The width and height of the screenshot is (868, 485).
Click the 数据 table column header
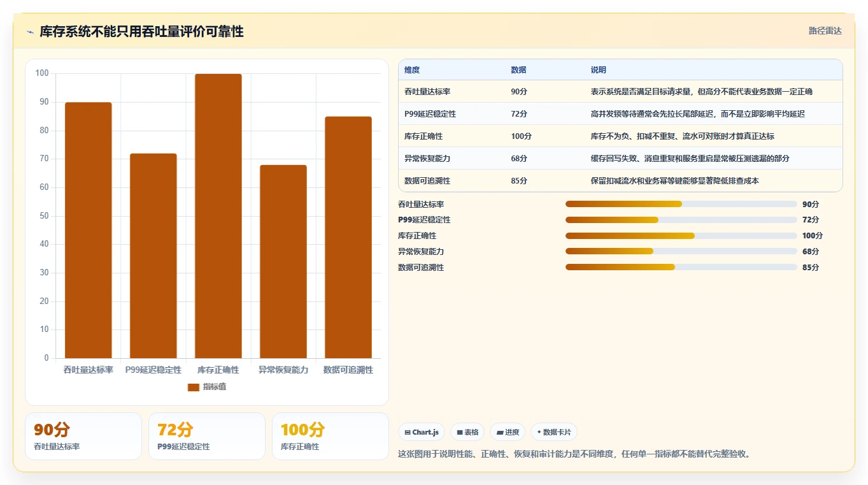coord(518,70)
